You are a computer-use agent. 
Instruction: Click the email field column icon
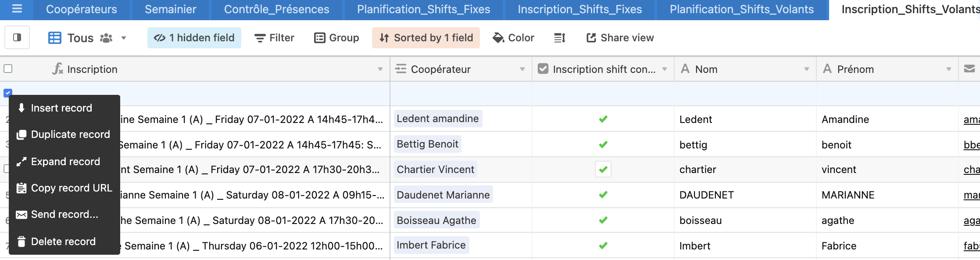969,69
